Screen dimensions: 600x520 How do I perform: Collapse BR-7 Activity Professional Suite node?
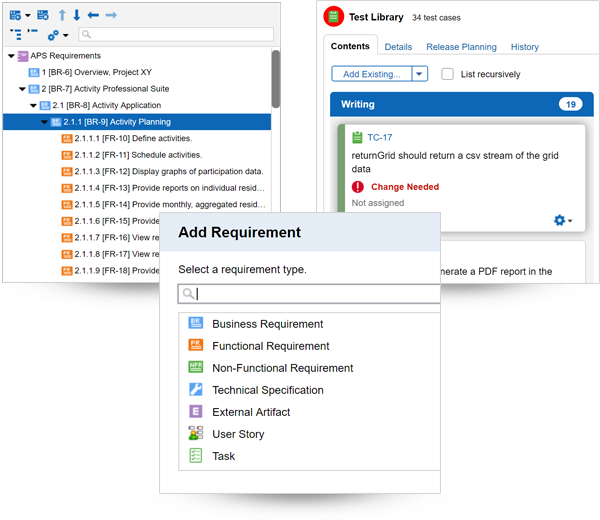click(x=22, y=89)
